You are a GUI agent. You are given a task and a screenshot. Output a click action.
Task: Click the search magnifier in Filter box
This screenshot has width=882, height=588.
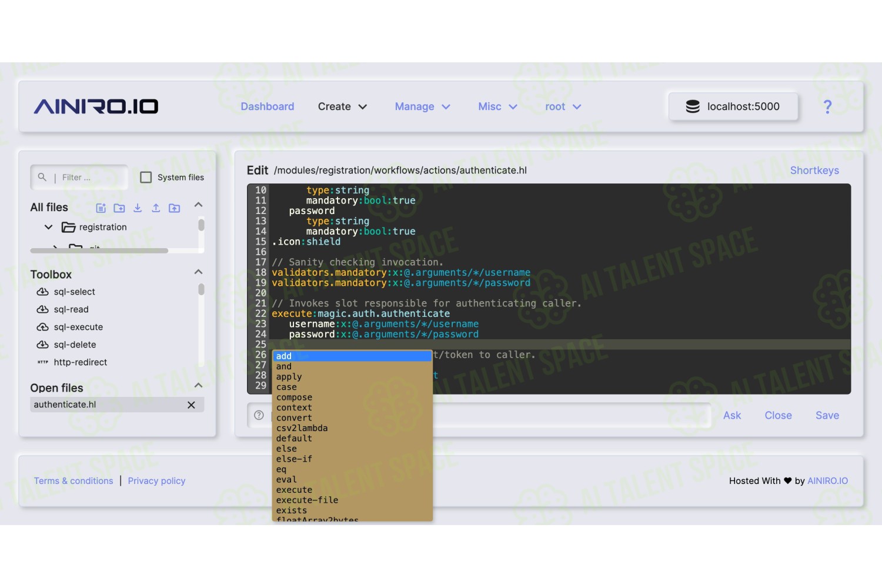pyautogui.click(x=42, y=177)
